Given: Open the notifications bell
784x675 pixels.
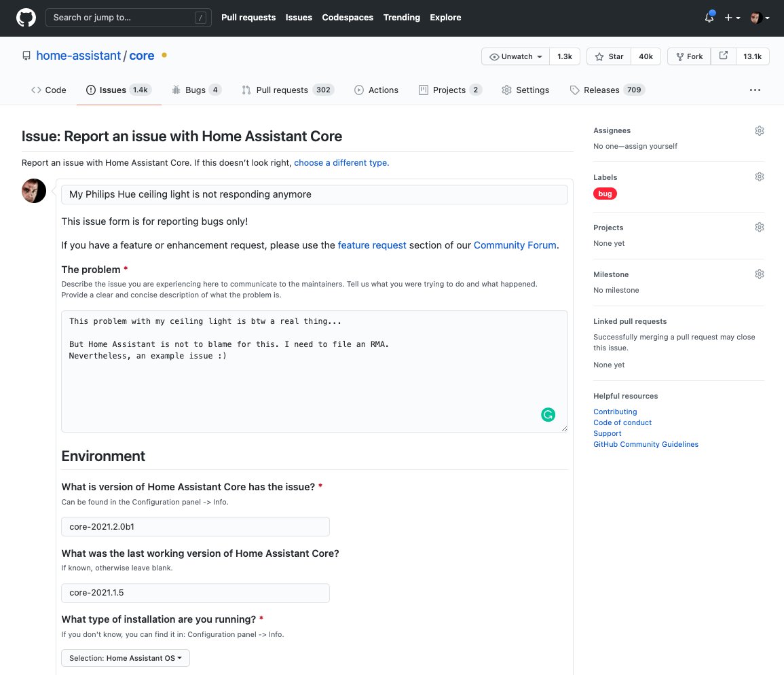Looking at the screenshot, I should point(709,17).
